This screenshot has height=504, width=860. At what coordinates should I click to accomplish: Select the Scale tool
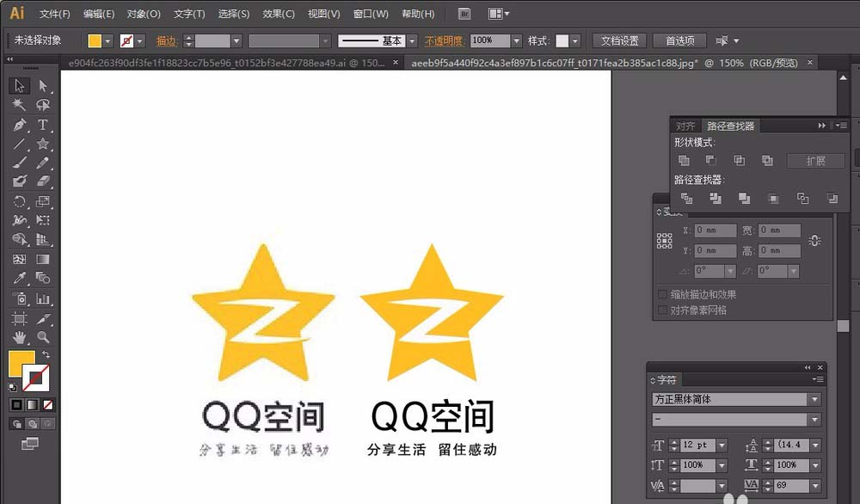pos(43,201)
